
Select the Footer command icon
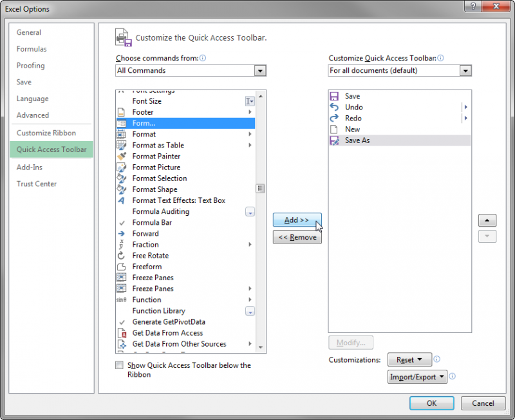(121, 112)
